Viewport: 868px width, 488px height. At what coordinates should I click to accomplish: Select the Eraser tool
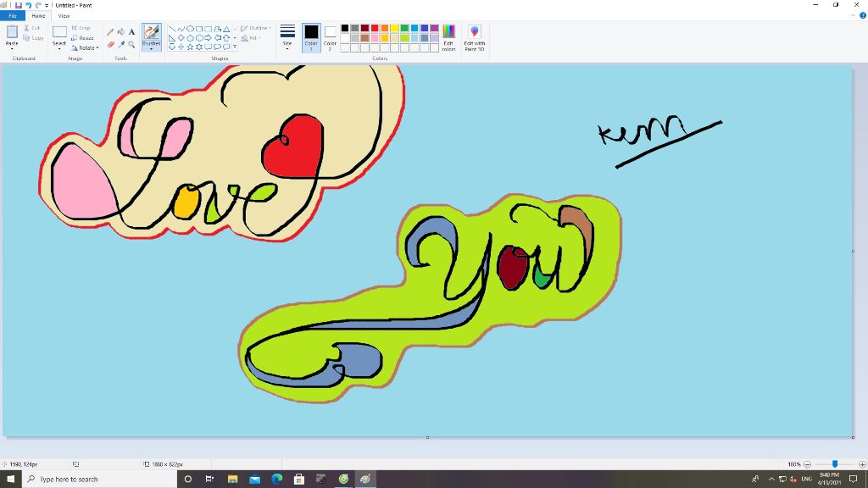pos(110,44)
